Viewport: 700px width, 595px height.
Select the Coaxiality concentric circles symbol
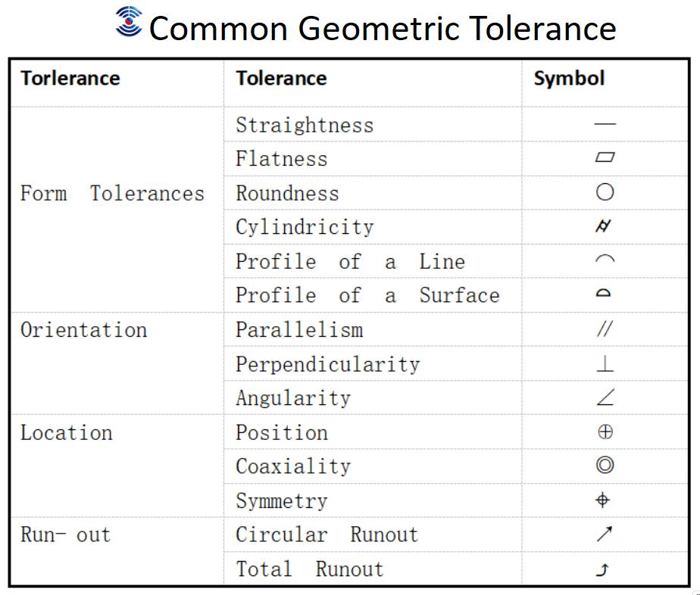(x=605, y=466)
